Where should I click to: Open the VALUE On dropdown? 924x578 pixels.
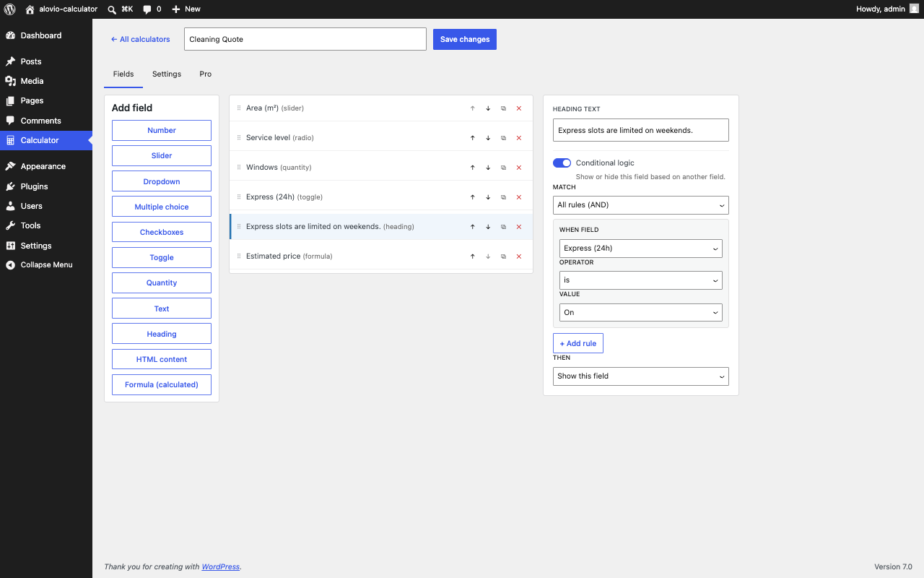641,313
